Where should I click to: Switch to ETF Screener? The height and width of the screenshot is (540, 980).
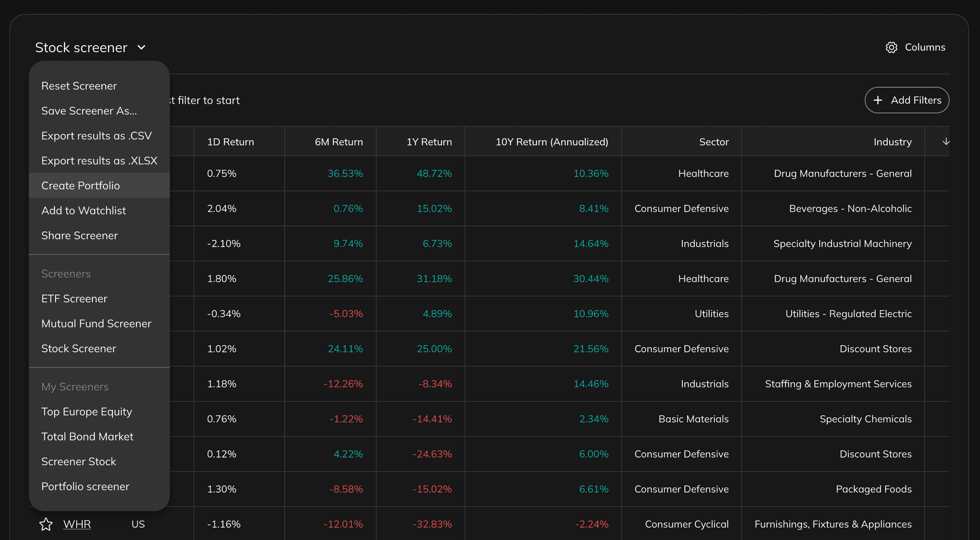pos(74,299)
